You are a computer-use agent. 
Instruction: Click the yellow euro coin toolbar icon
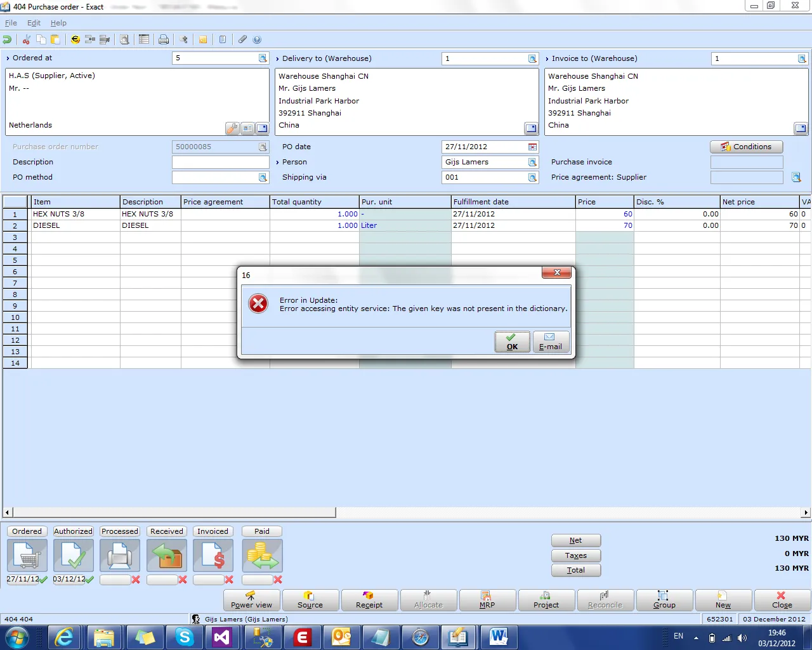click(75, 39)
